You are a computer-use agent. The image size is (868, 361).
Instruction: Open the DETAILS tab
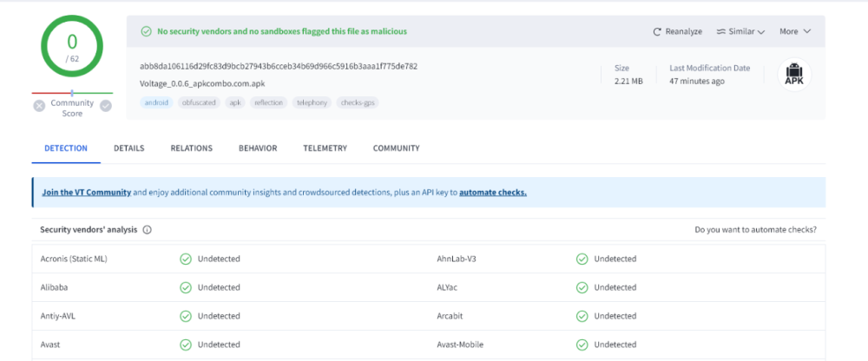pyautogui.click(x=129, y=148)
